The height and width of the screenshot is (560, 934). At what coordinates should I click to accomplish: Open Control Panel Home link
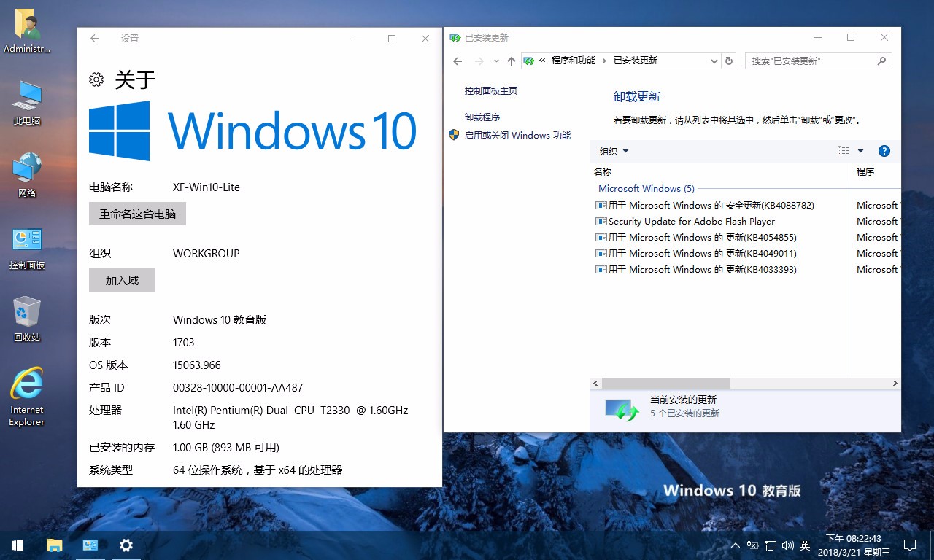[490, 90]
